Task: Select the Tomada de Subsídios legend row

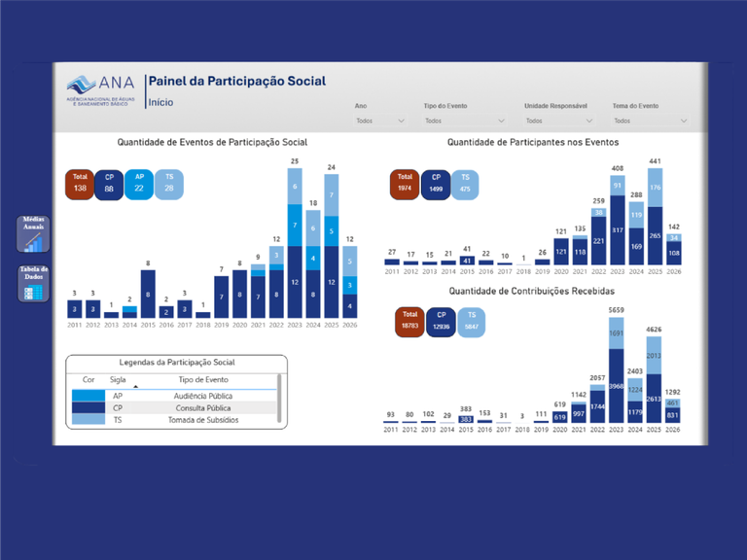Action: [174, 420]
